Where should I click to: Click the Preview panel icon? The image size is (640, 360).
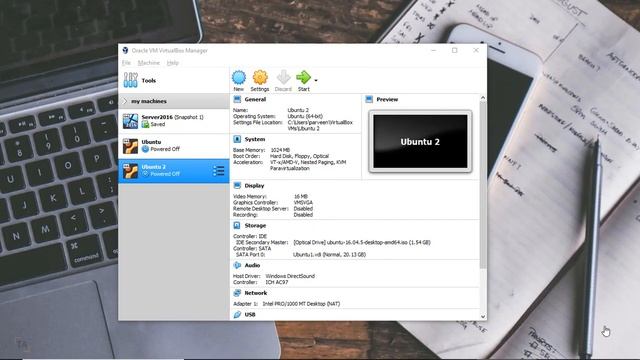369,99
